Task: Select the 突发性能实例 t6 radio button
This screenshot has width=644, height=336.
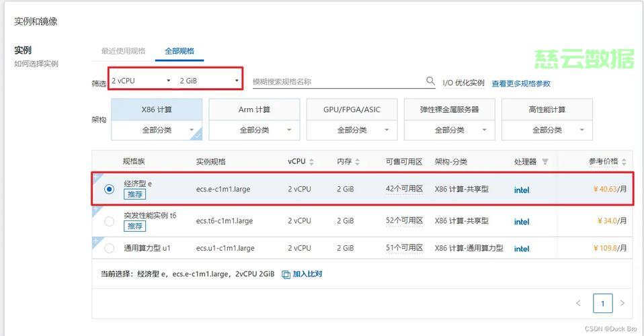Action: (x=110, y=221)
